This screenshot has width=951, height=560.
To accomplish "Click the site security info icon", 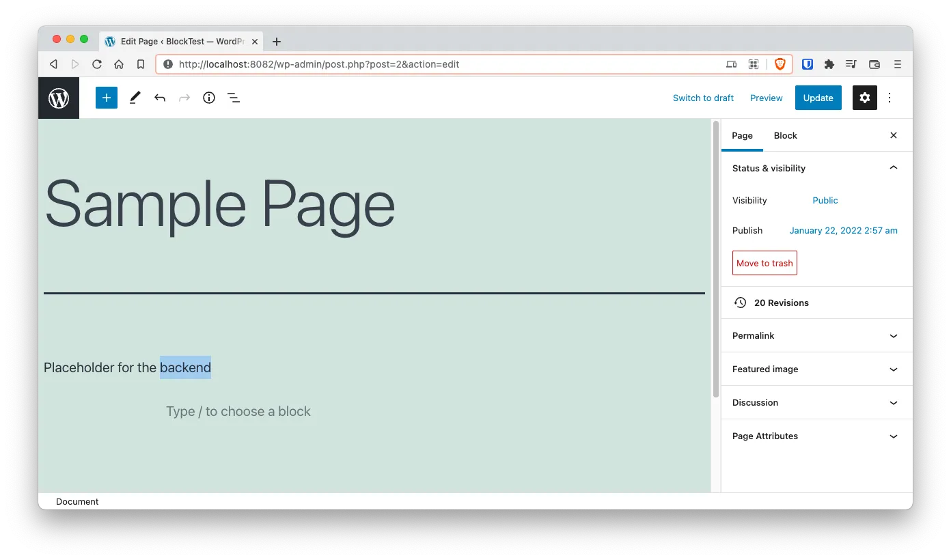I will click(168, 64).
